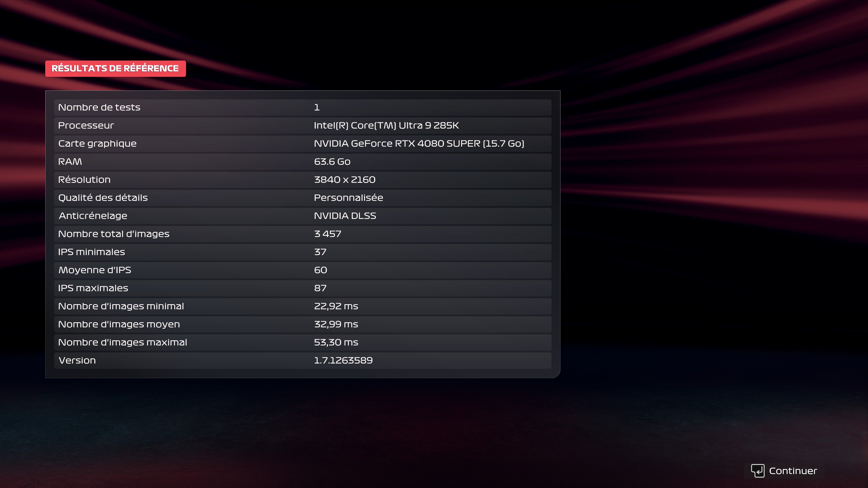
Task: Select the 'NVIDIA GeForce RTX 4080 SUPER (15.7 Go)' value
Action: 419,144
